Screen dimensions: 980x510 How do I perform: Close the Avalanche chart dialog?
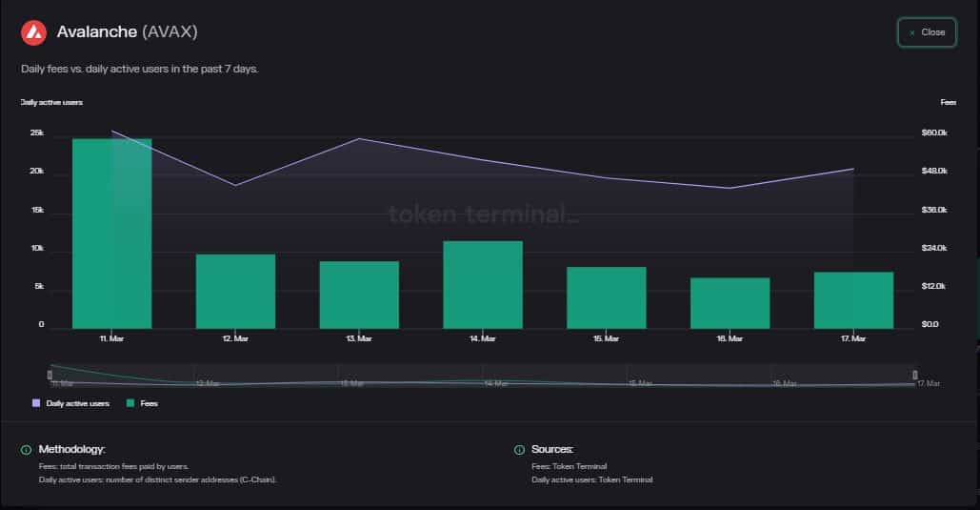(927, 32)
